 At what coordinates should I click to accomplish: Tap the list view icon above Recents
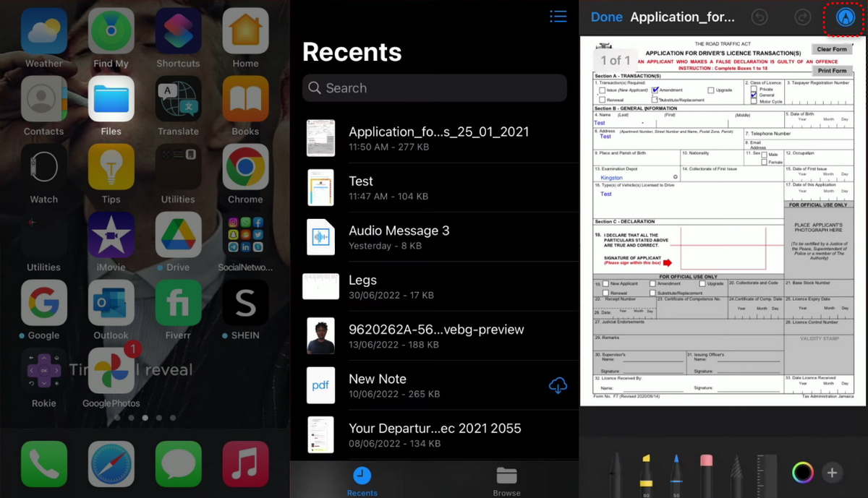tap(558, 17)
